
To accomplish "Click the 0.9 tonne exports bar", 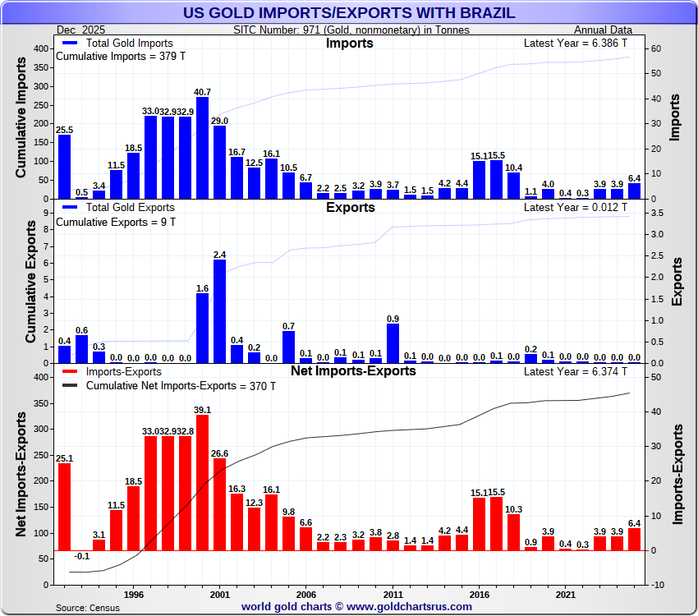I will (x=393, y=343).
